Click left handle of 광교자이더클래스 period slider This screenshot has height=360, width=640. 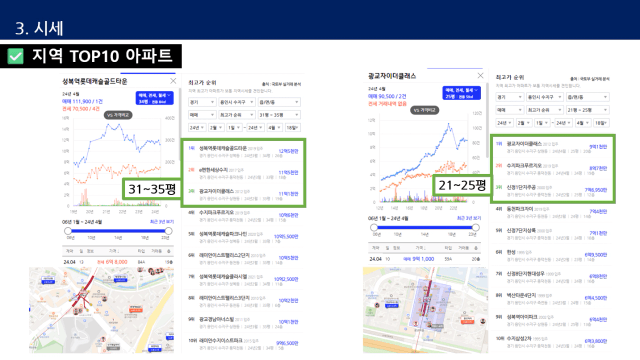[374, 227]
